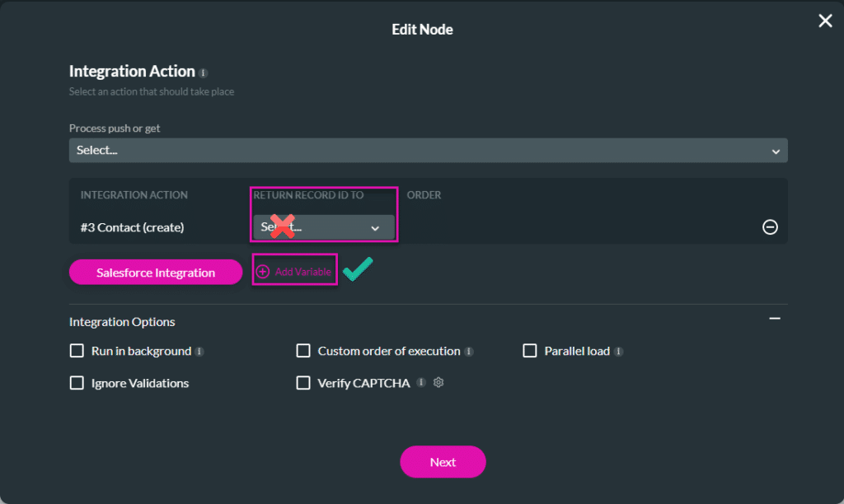Click the Next button
The image size is (844, 504).
(443, 461)
